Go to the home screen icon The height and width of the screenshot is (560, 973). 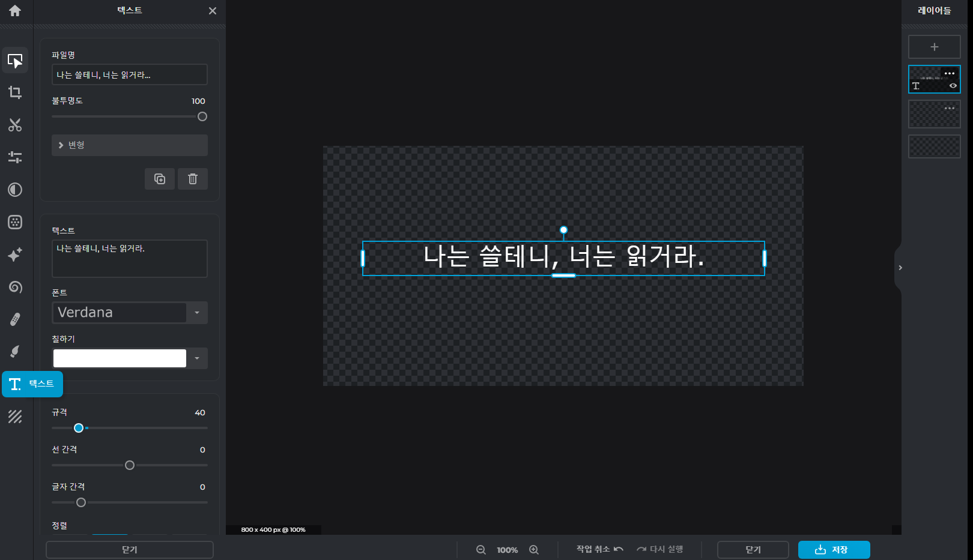click(15, 11)
